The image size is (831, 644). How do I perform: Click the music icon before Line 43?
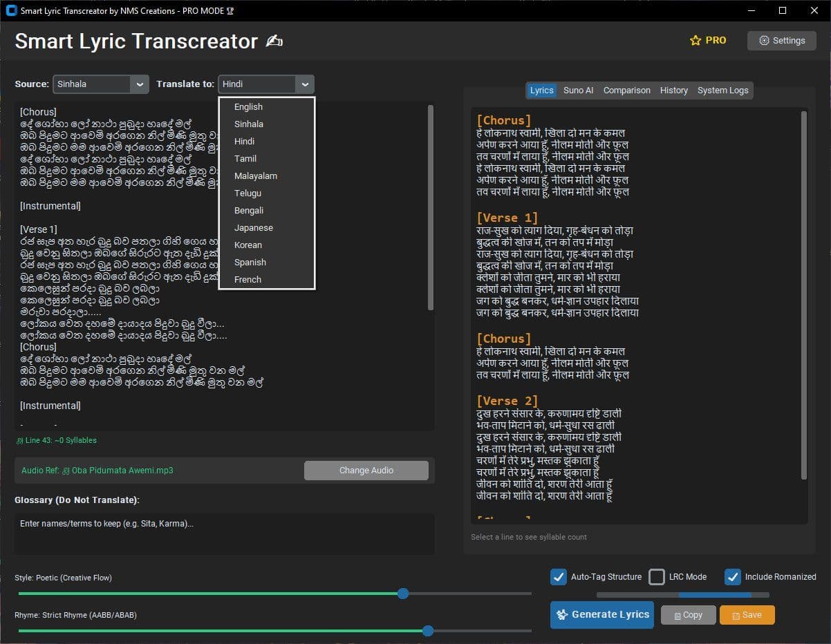(19, 441)
